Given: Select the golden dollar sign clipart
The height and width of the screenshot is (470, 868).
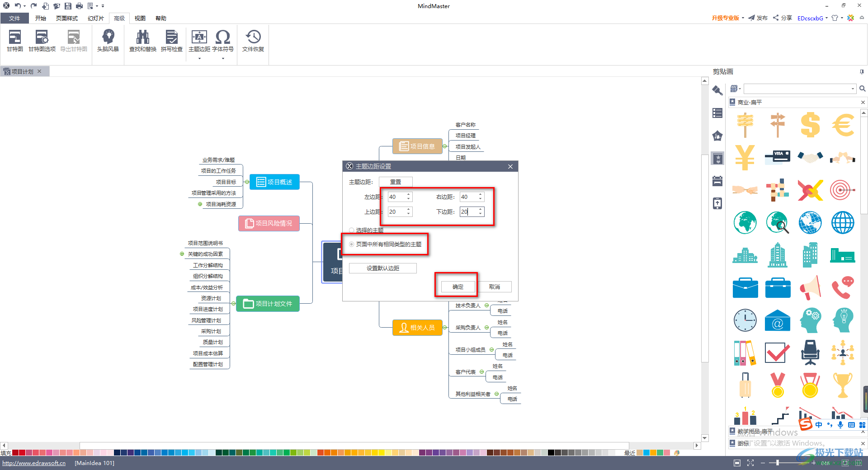Looking at the screenshot, I should [x=810, y=125].
